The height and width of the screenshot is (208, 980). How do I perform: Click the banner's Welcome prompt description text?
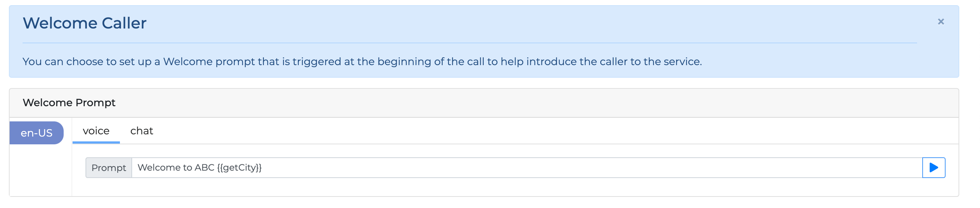[x=362, y=61]
